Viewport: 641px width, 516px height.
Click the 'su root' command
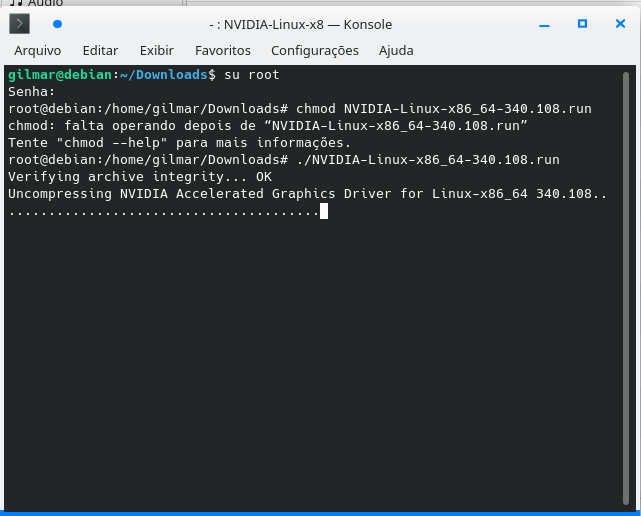pos(252,75)
